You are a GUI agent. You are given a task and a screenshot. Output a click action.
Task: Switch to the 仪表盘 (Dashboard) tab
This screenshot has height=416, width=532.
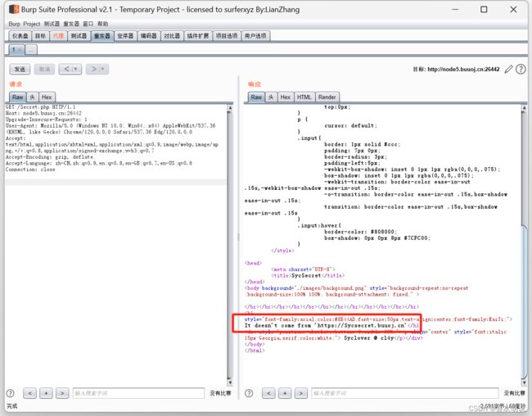[x=20, y=36]
